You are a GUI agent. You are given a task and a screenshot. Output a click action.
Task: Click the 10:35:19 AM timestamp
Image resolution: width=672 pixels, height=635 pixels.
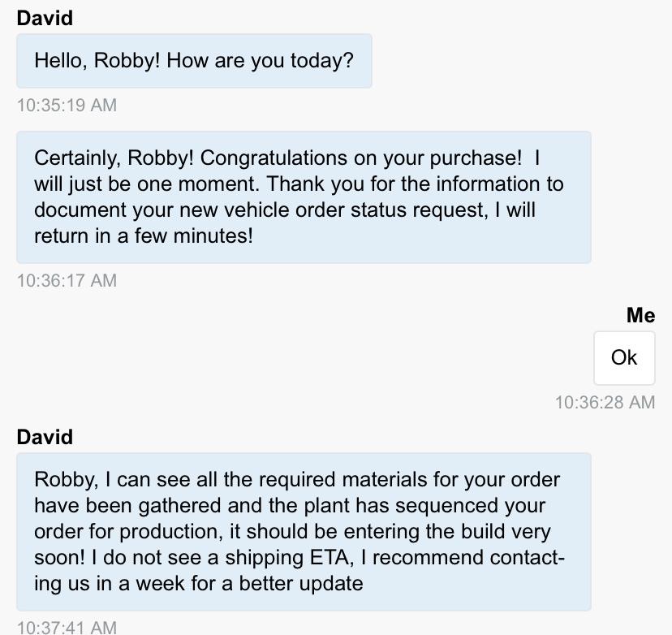(67, 106)
